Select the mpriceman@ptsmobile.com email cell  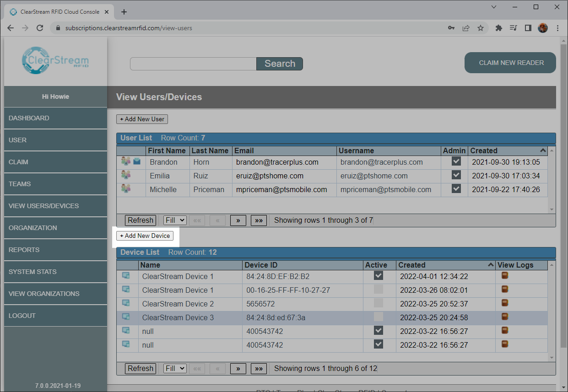pyautogui.click(x=284, y=189)
